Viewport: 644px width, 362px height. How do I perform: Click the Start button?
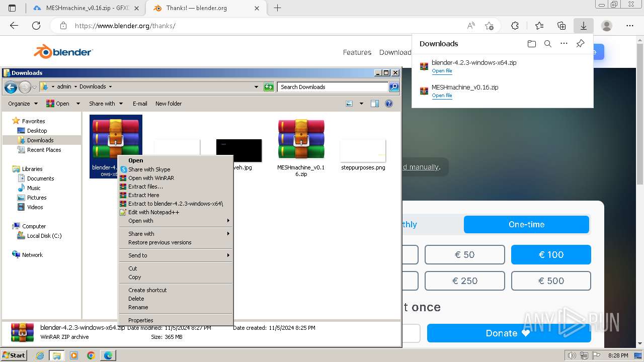(x=14, y=355)
